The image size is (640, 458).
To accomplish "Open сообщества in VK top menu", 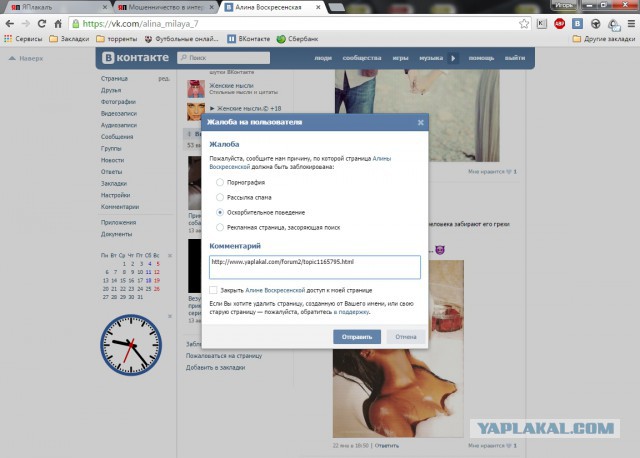I will point(362,58).
